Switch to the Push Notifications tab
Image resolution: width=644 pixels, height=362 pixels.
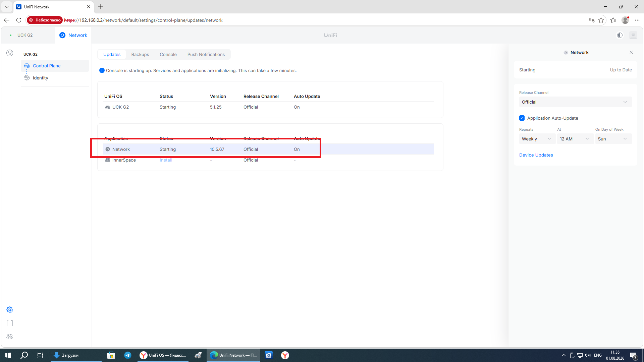click(x=206, y=54)
